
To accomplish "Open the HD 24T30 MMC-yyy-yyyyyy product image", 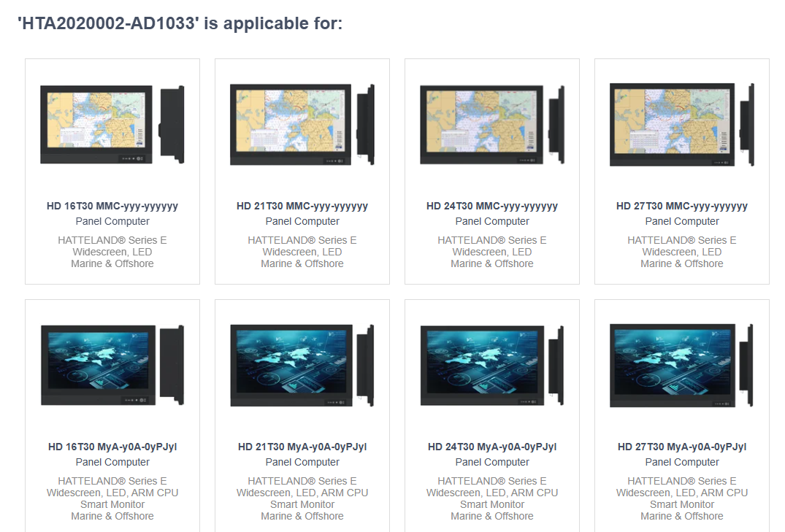I will coord(492,125).
